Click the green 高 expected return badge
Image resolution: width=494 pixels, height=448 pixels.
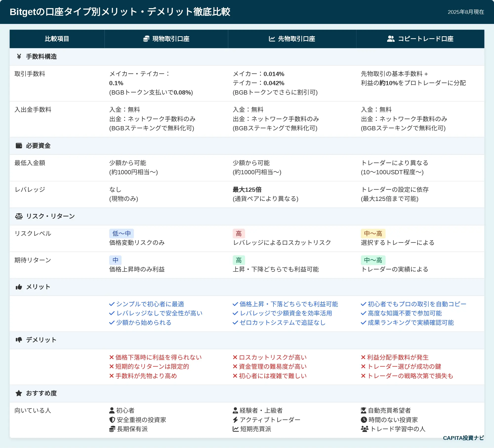[239, 260]
